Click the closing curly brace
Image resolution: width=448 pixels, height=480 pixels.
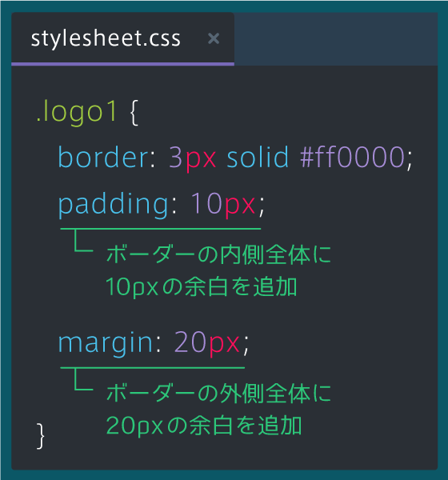click(x=41, y=436)
